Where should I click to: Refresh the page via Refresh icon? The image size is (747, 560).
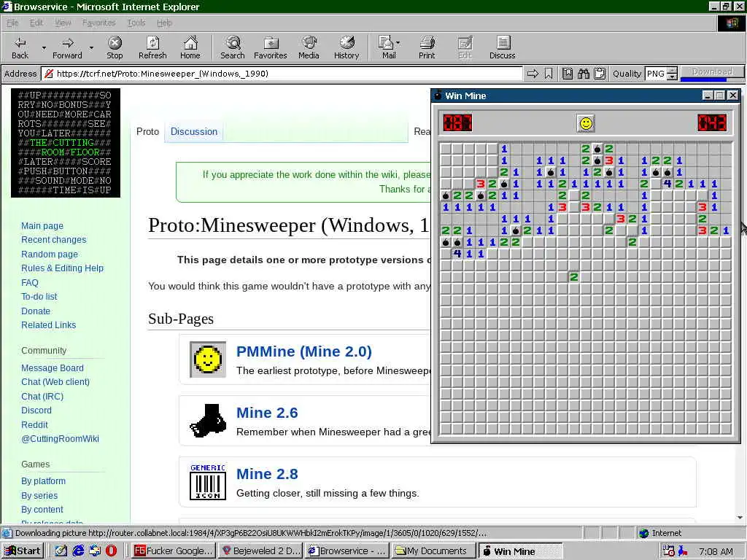pyautogui.click(x=152, y=43)
